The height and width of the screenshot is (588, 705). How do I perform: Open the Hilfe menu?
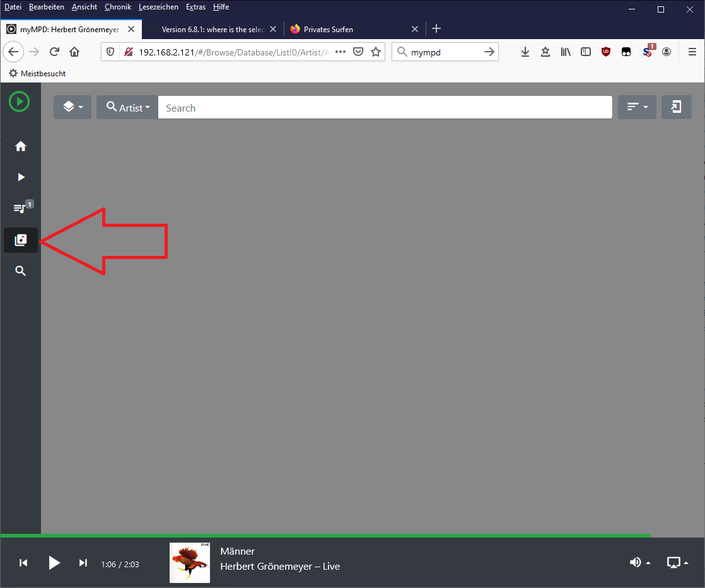(x=221, y=7)
